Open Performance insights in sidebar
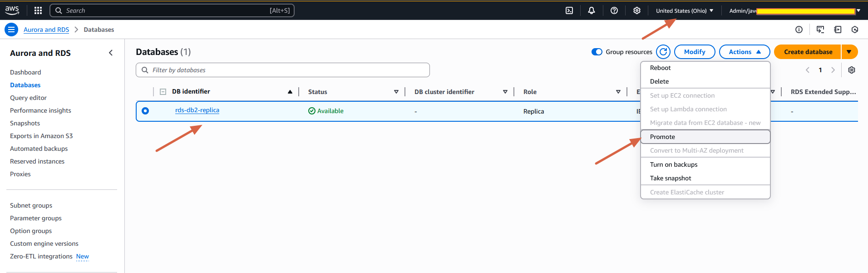Image resolution: width=868 pixels, height=273 pixels. pos(40,110)
